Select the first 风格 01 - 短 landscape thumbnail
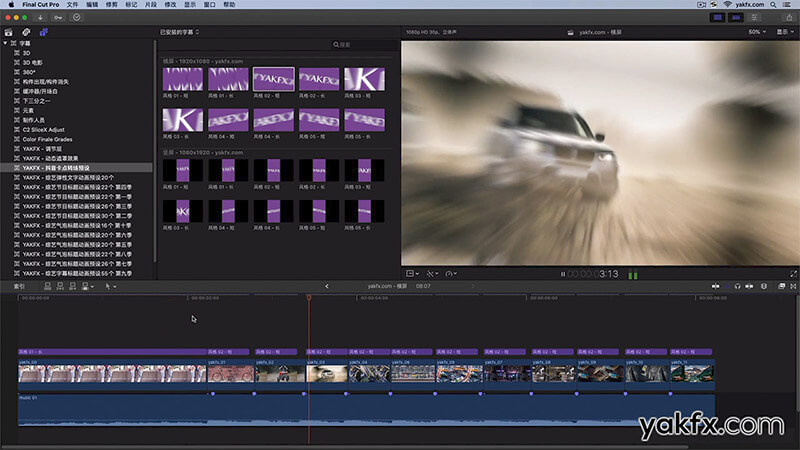 coord(183,79)
